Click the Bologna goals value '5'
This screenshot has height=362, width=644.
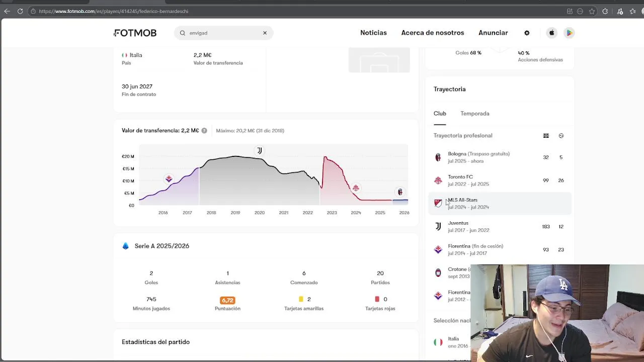pyautogui.click(x=561, y=157)
